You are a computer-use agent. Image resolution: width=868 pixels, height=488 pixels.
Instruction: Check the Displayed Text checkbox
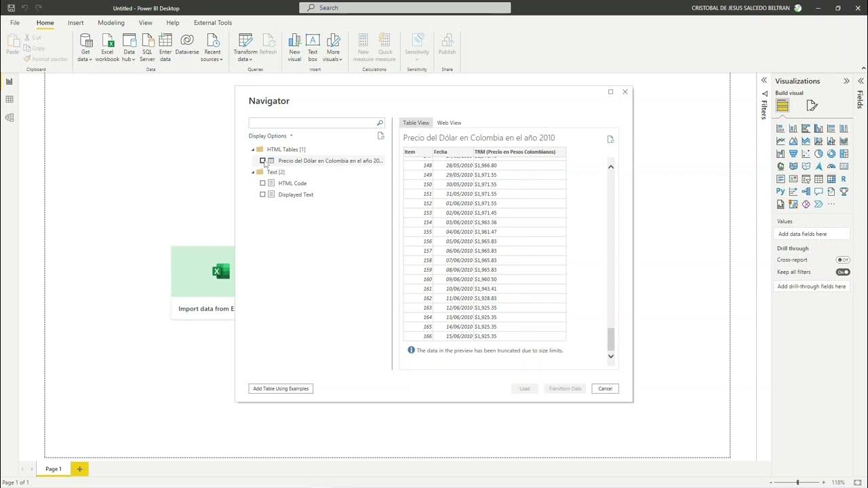click(263, 195)
